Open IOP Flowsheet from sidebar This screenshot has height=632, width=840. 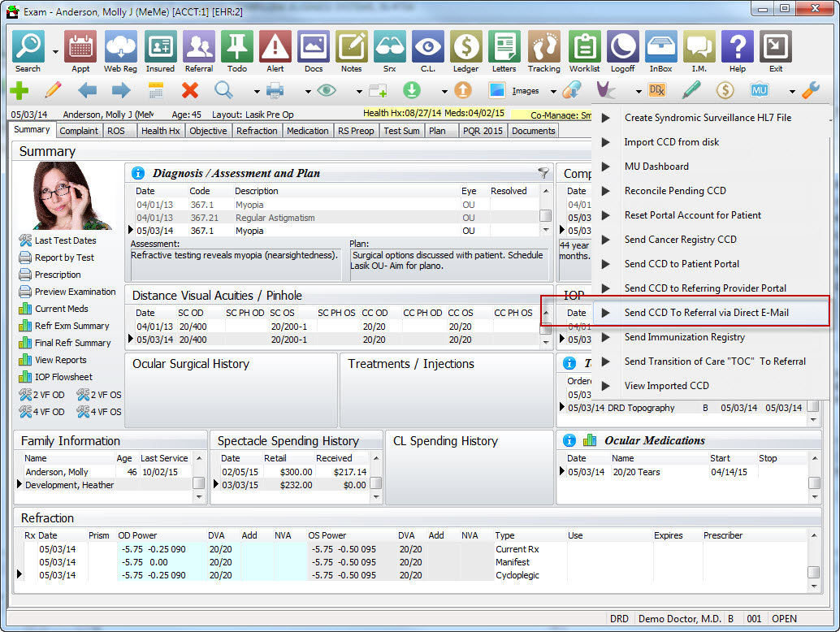pyautogui.click(x=63, y=377)
